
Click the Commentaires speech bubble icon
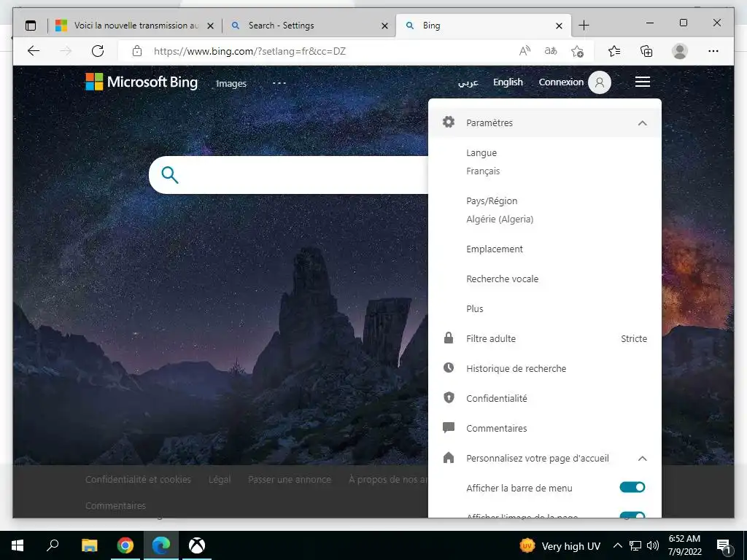[449, 427]
